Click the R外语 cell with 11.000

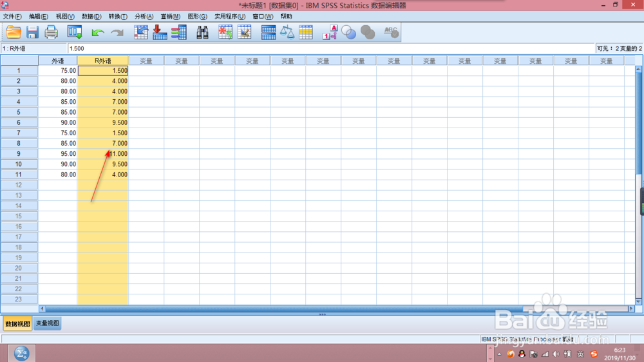tap(102, 154)
